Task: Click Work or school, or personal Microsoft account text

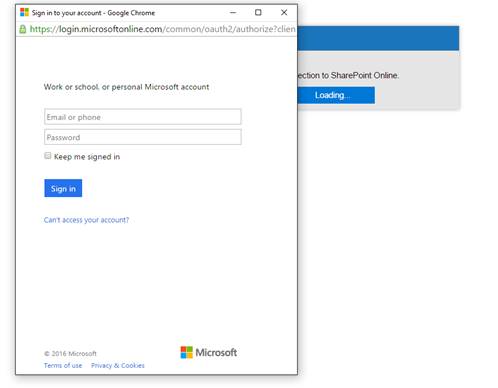Action: pos(126,87)
